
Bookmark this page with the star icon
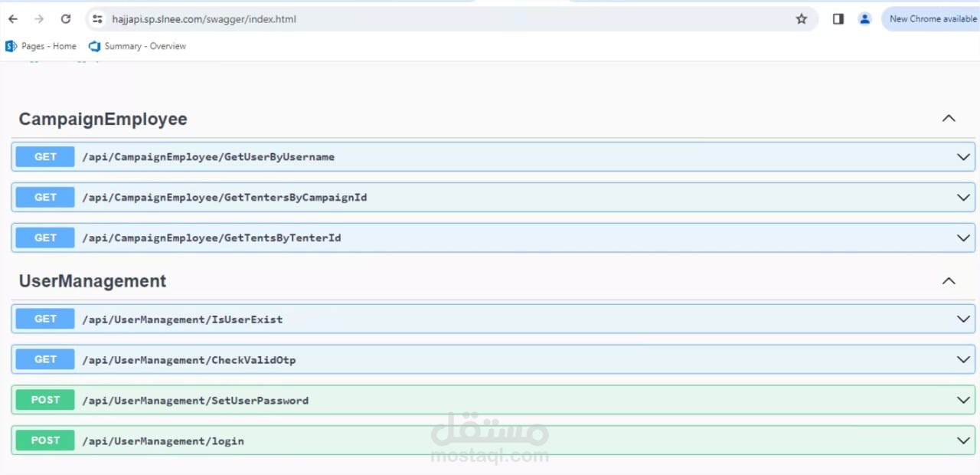pyautogui.click(x=802, y=19)
